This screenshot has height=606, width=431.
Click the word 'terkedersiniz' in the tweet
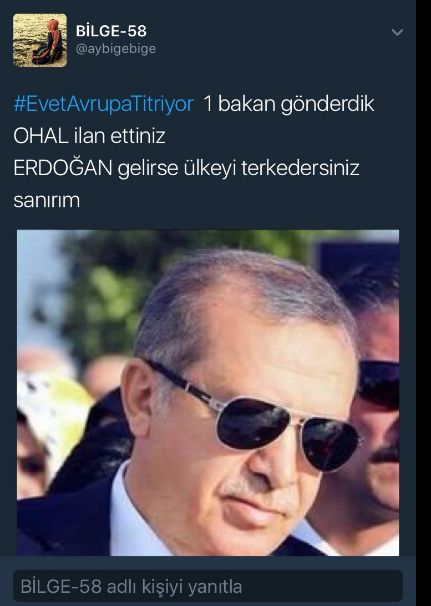point(300,168)
